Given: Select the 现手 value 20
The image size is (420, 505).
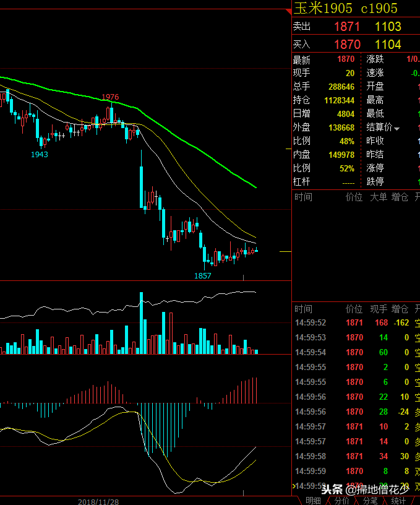Looking at the screenshot, I should tap(350, 73).
